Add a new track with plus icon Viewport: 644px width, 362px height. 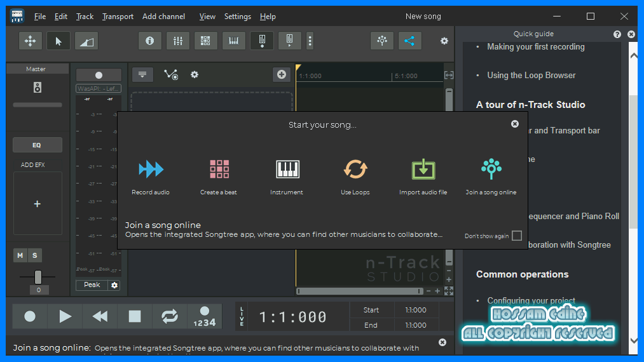[x=282, y=74]
